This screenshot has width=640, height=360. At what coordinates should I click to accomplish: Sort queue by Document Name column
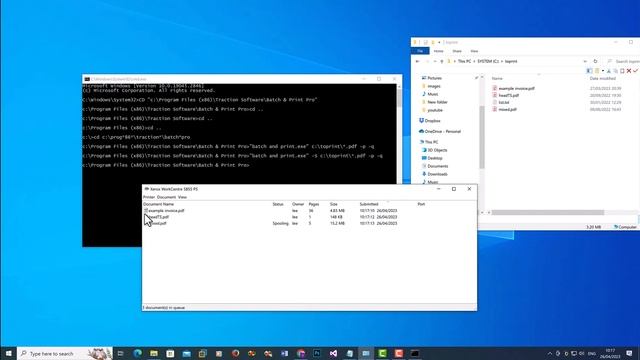(x=158, y=204)
